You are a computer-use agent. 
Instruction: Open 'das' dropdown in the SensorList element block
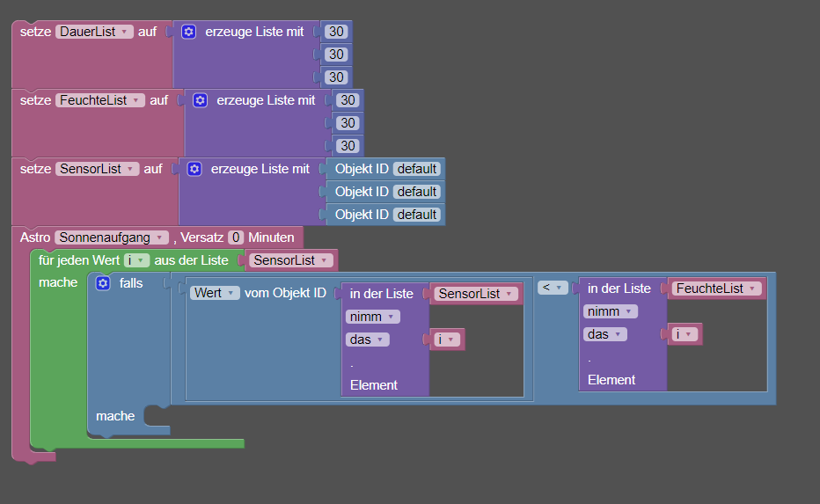(x=369, y=340)
